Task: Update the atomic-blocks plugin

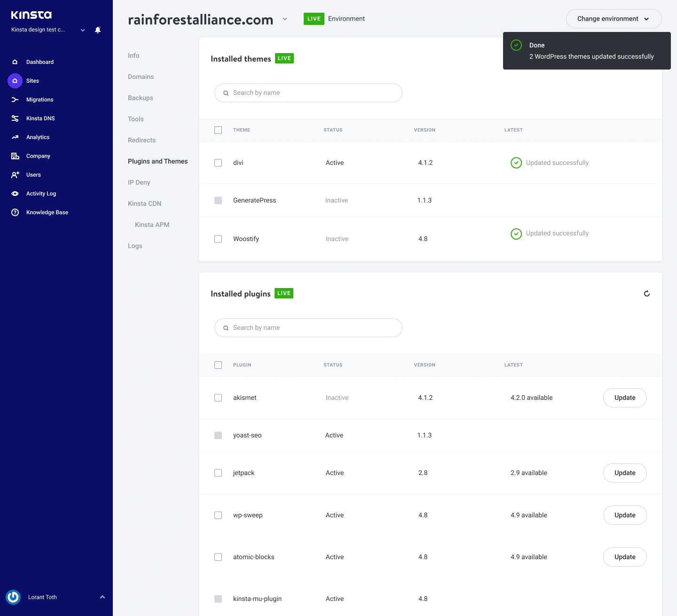Action: coord(625,557)
